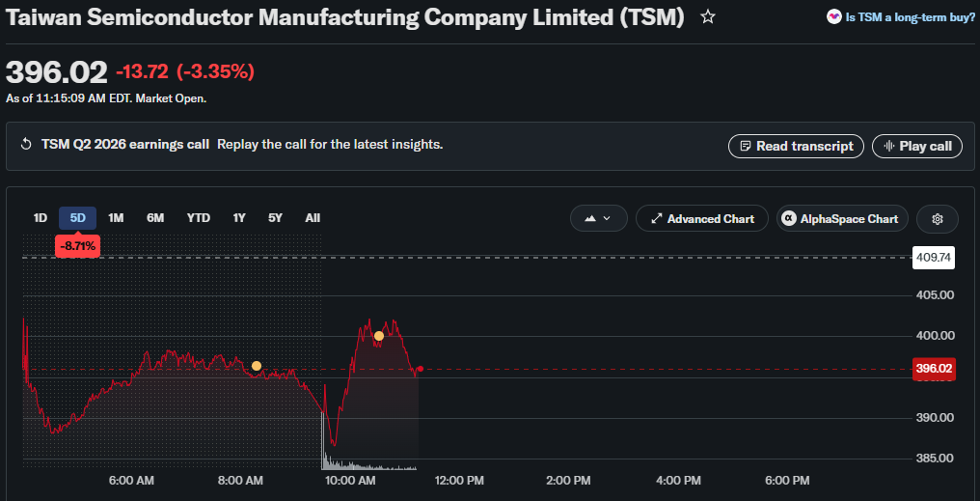Viewport: 980px width, 501px height.
Task: Click the 12:00 PM time axis label
Action: pos(460,481)
